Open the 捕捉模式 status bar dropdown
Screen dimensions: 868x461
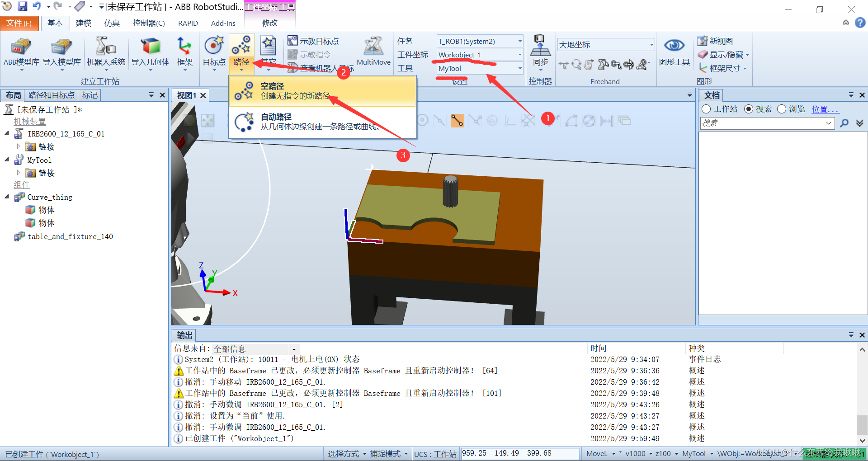pos(389,453)
